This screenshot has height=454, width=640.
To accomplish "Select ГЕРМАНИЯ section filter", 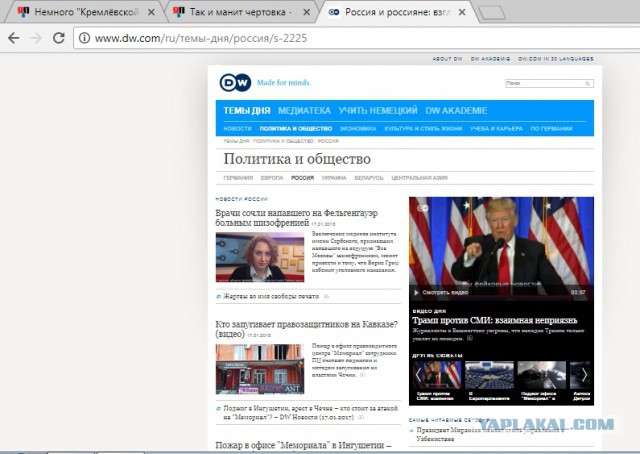I will (238, 178).
